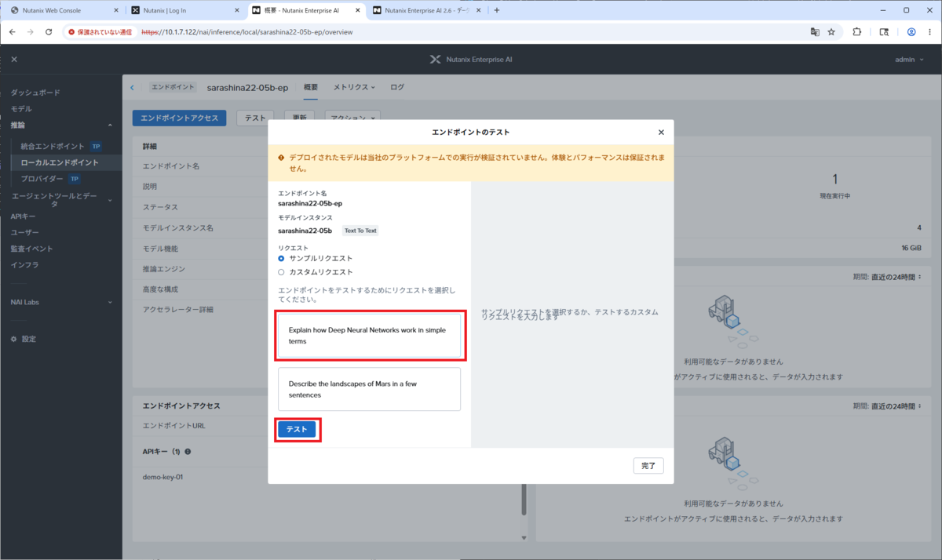Click the tab search icon in toolbar

[884, 32]
